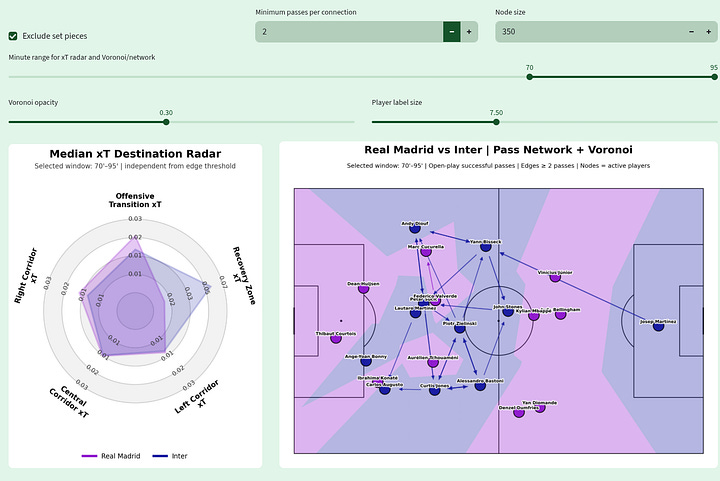Uncheck the Exclude set pieces checkbox
This screenshot has width=720, height=481.
13,36
